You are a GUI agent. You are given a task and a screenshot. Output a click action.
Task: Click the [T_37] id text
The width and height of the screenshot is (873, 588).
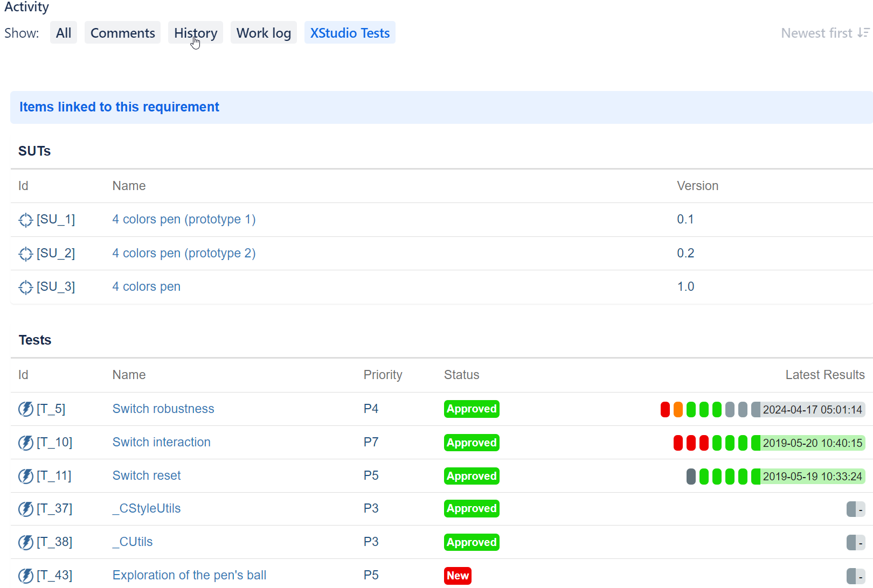(x=54, y=508)
